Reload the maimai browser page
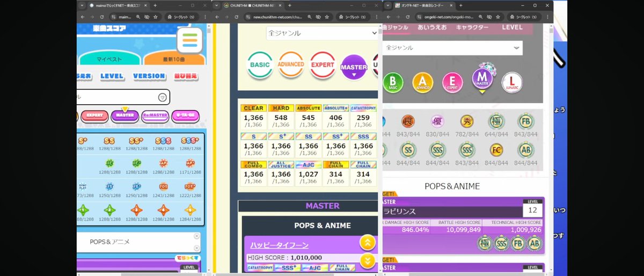The image size is (644, 276). click(x=103, y=17)
